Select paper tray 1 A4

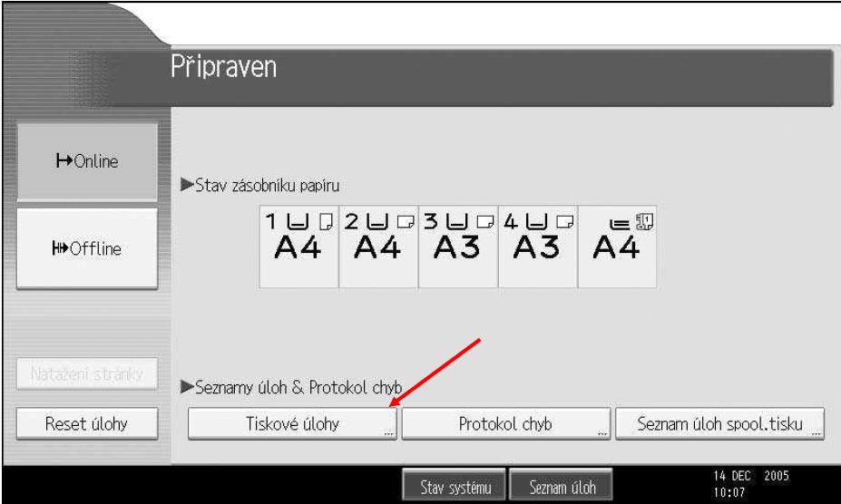(x=298, y=247)
